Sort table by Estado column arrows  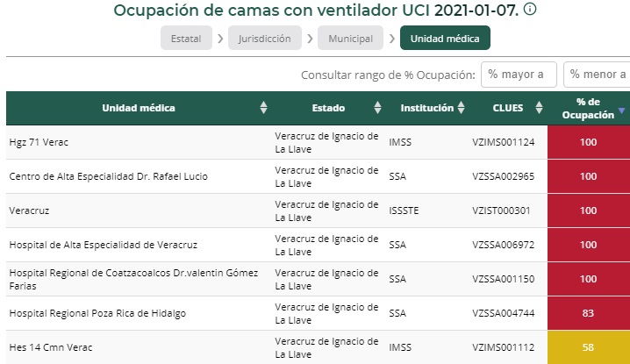[x=378, y=108]
